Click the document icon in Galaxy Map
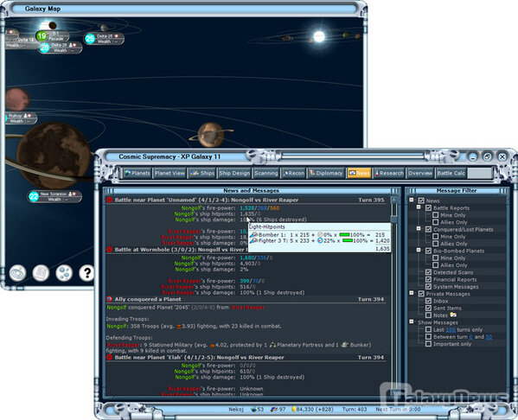The image size is (518, 420). point(41,273)
